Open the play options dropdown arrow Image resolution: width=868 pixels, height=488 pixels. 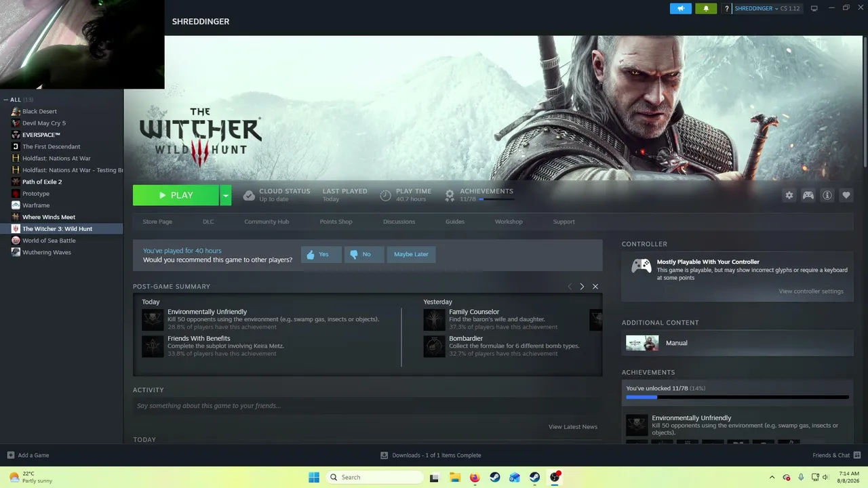coord(226,195)
